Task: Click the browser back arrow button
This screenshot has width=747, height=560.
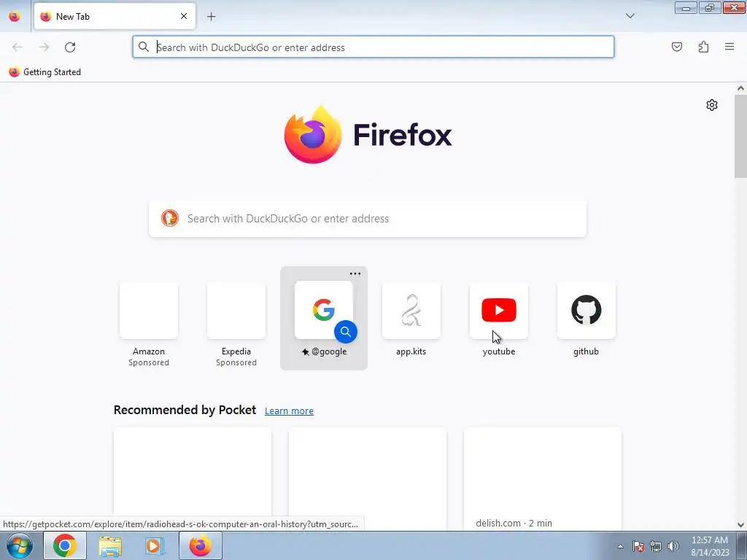Action: tap(18, 47)
